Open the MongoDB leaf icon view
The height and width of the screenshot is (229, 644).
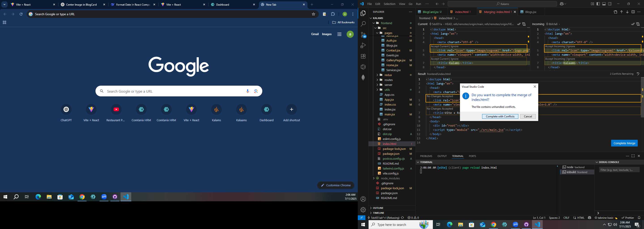(x=363, y=78)
